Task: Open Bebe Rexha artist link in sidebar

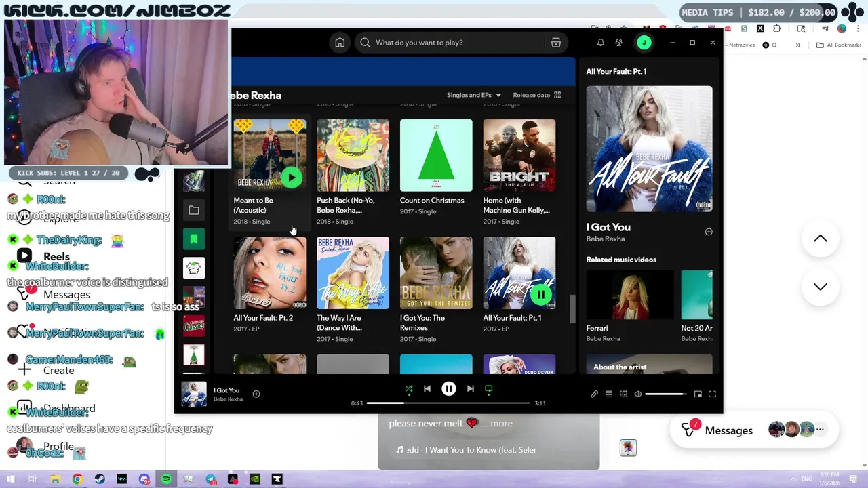Action: [x=606, y=239]
